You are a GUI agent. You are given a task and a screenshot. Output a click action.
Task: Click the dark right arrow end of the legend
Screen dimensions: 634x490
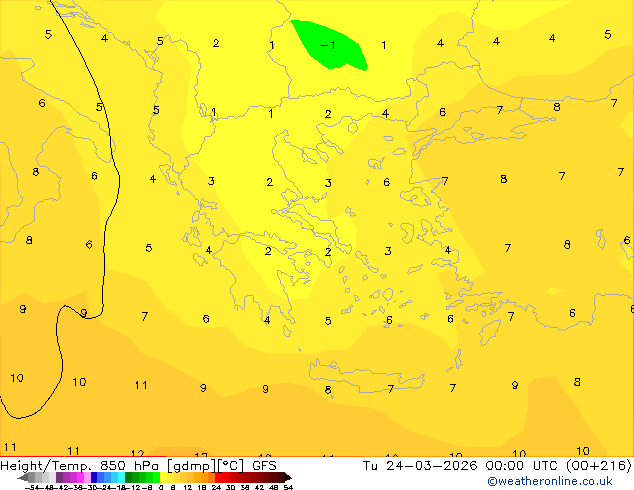tap(288, 477)
